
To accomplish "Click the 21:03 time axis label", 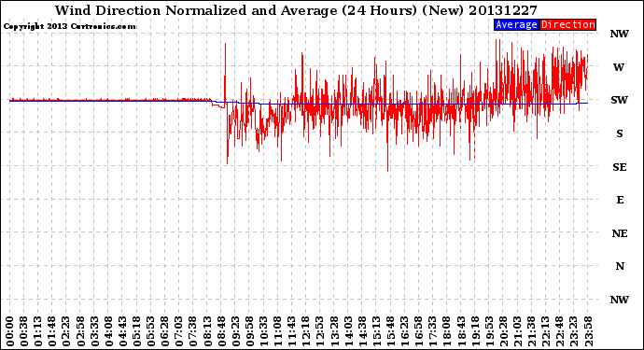I will point(517,331).
